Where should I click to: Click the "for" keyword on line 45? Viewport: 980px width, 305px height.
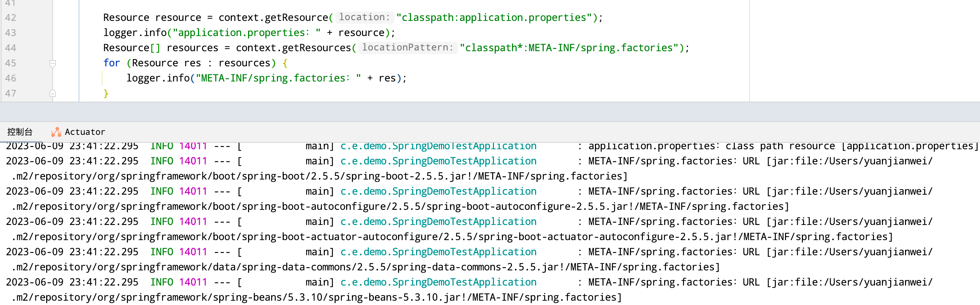pos(111,63)
